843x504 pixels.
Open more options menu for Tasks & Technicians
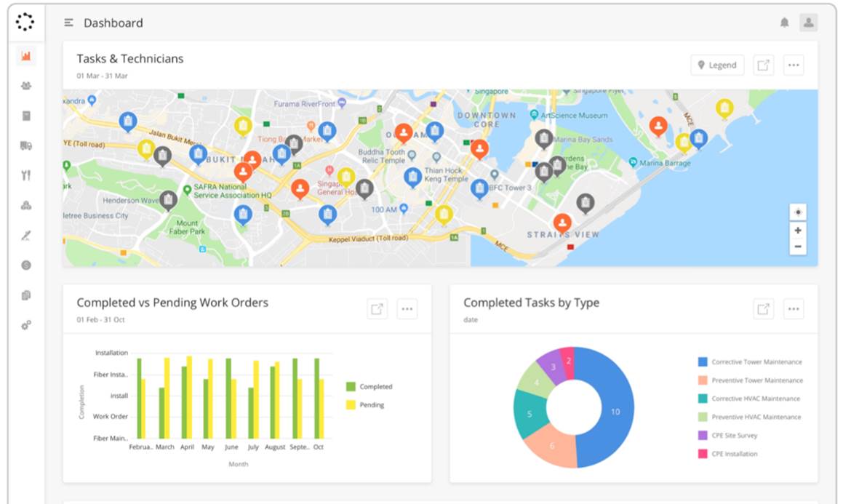pyautogui.click(x=794, y=65)
